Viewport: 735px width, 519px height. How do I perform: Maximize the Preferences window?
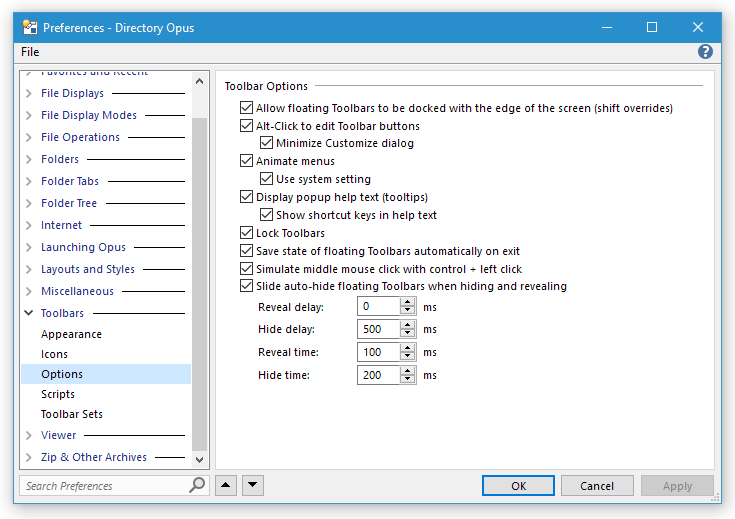coord(652,27)
